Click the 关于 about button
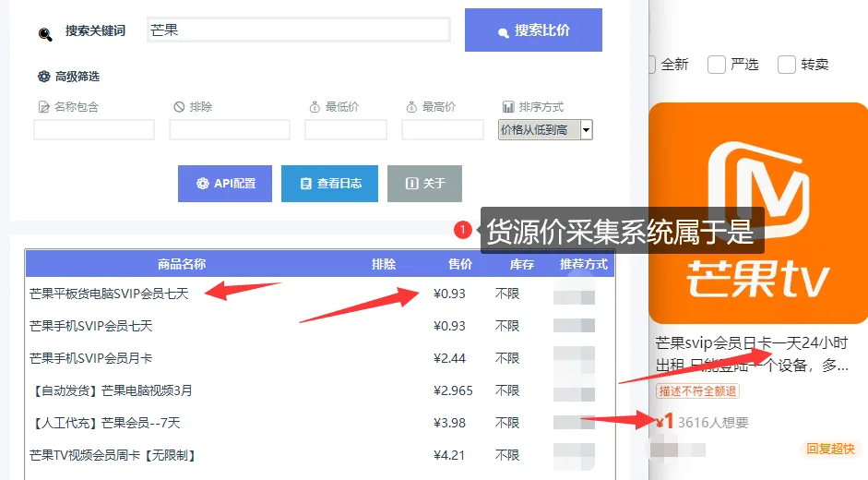 coord(424,184)
